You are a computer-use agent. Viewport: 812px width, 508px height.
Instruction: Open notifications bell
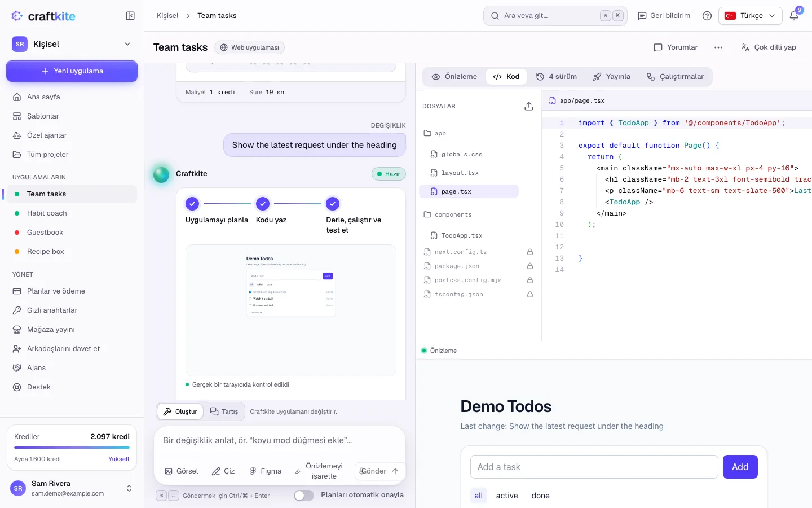click(794, 16)
